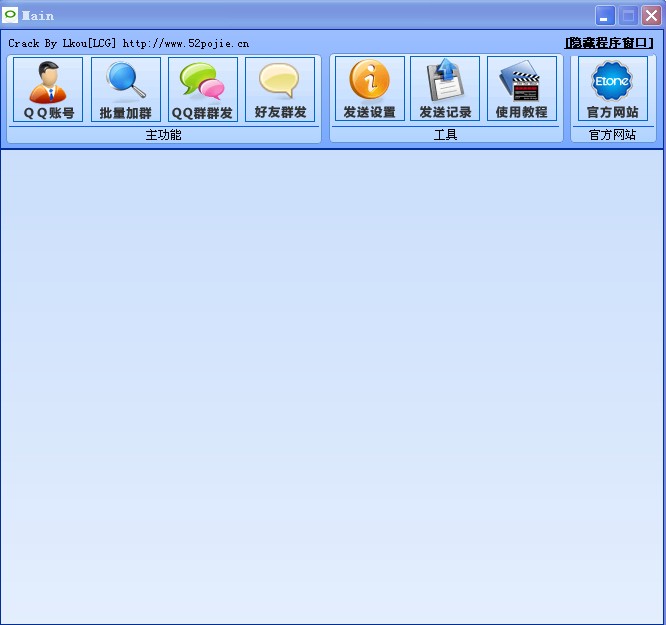Click the 官方网站 group caption below Etone

(x=613, y=135)
